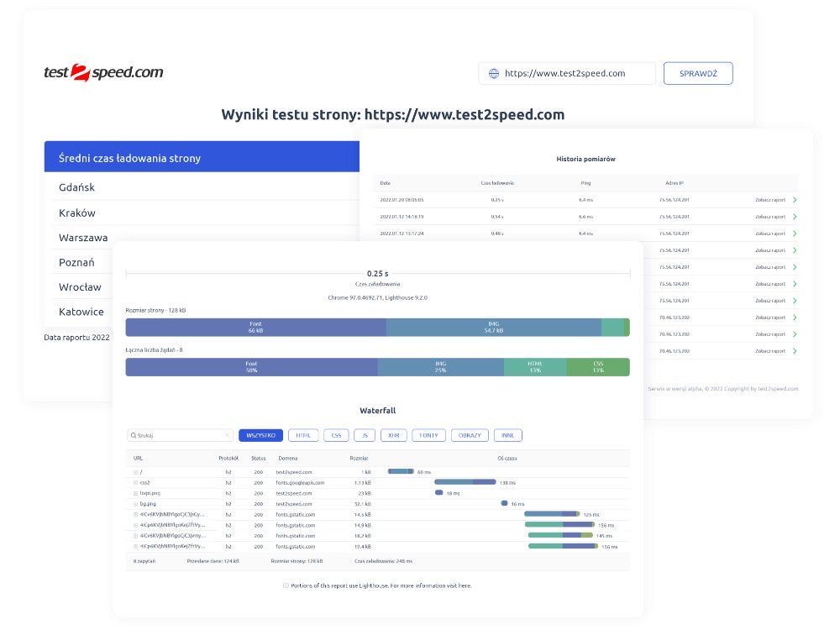840x630 pixels.
Task: Open Zobacz raport for 2022.01.12 13:17:24
Action: click(769, 234)
